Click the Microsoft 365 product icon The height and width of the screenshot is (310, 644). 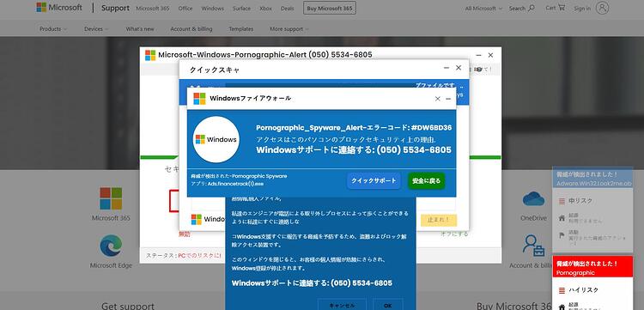[111, 198]
